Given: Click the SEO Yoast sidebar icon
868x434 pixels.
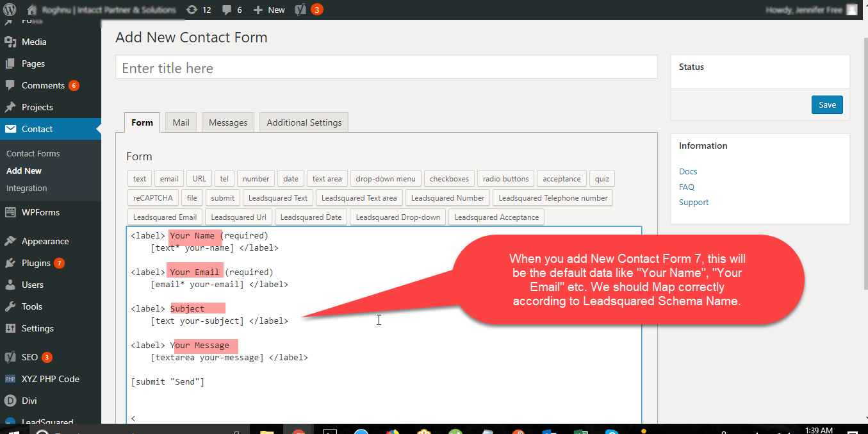Looking at the screenshot, I should pyautogui.click(x=10, y=357).
